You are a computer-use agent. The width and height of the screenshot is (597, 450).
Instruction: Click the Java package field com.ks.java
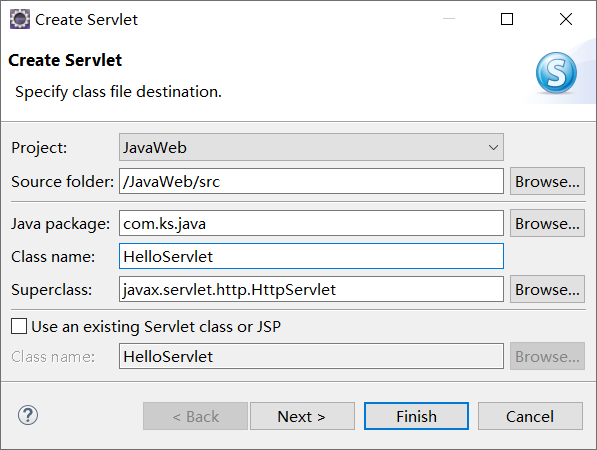click(x=311, y=223)
